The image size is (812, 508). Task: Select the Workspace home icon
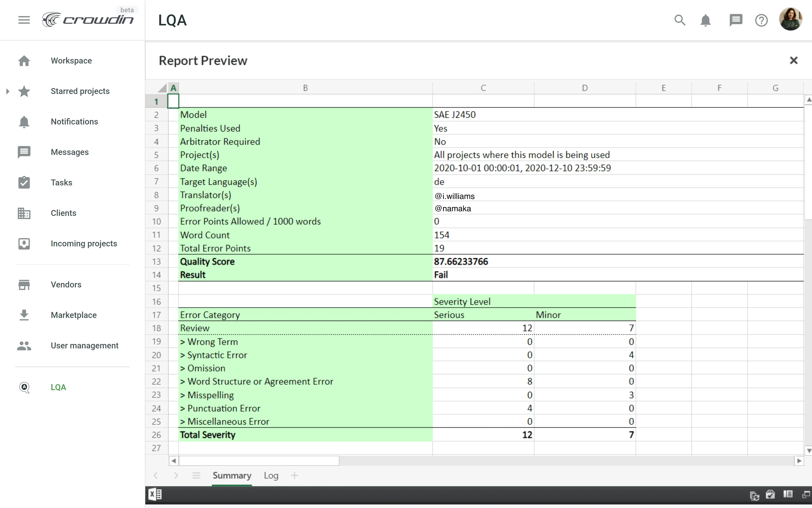[24, 61]
